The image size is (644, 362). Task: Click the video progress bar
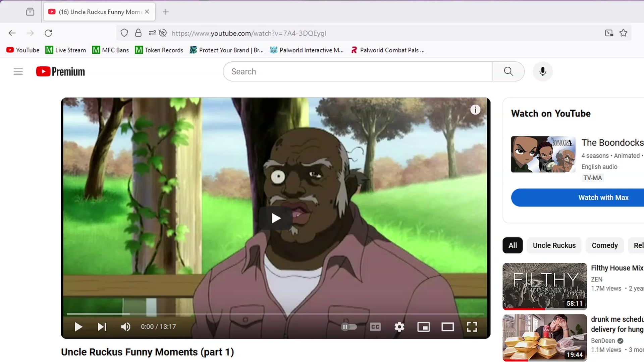pyautogui.click(x=275, y=314)
